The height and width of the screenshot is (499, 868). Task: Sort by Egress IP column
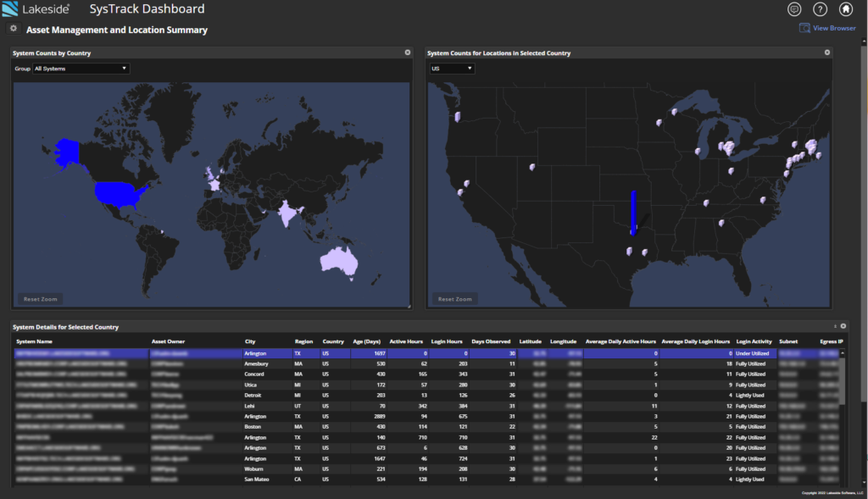point(832,341)
